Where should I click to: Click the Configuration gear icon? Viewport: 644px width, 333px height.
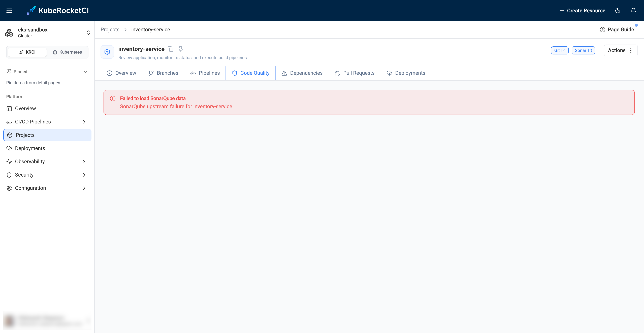coord(9,188)
